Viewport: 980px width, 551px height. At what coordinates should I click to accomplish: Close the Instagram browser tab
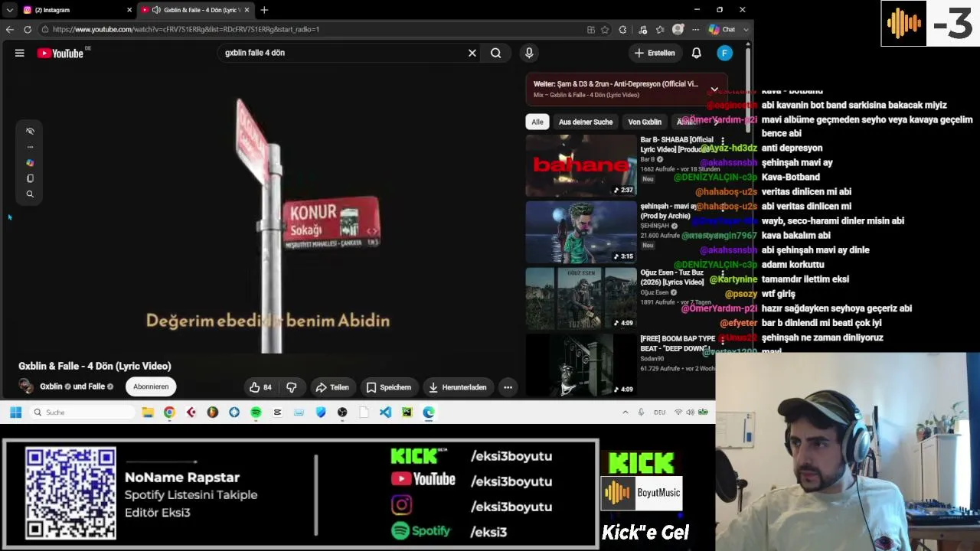129,10
